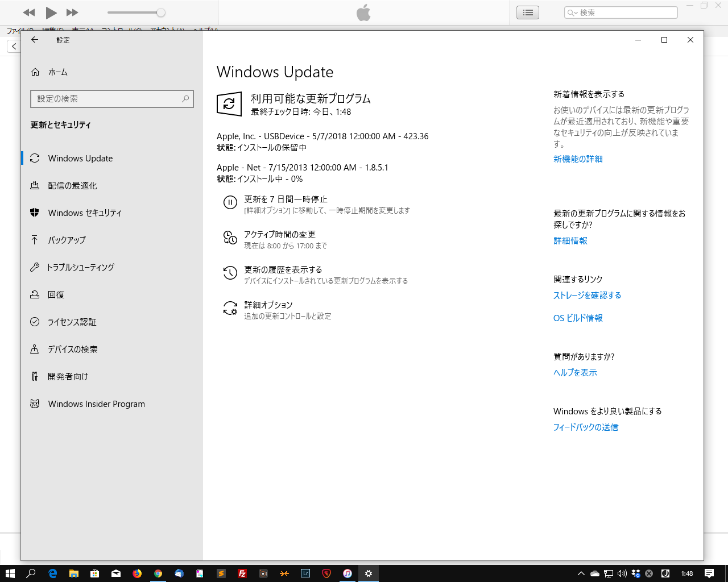728x582 pixels.
Task: Go back with the Settings back arrow
Action: pos(35,40)
